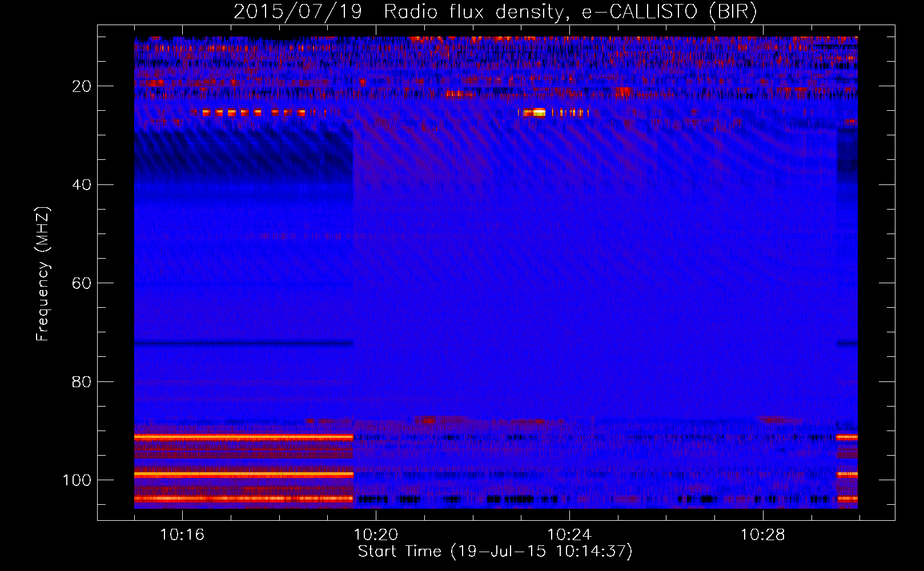Click the x-axis label 'Start Time (19-Jul-15 10:14:37)'
The height and width of the screenshot is (571, 924).
[x=495, y=552]
